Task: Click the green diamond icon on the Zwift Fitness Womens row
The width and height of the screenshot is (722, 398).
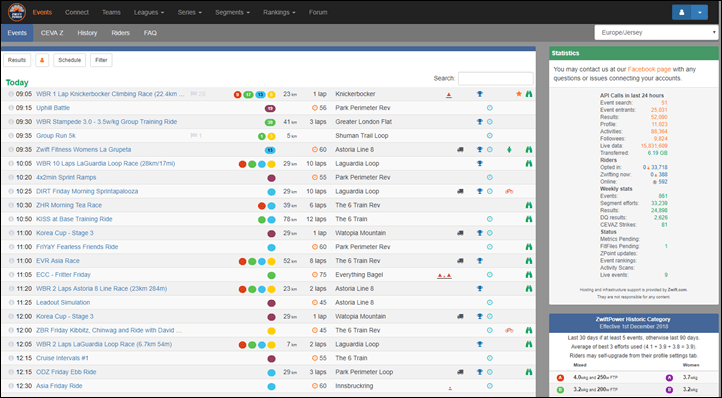Action: pyautogui.click(x=509, y=150)
